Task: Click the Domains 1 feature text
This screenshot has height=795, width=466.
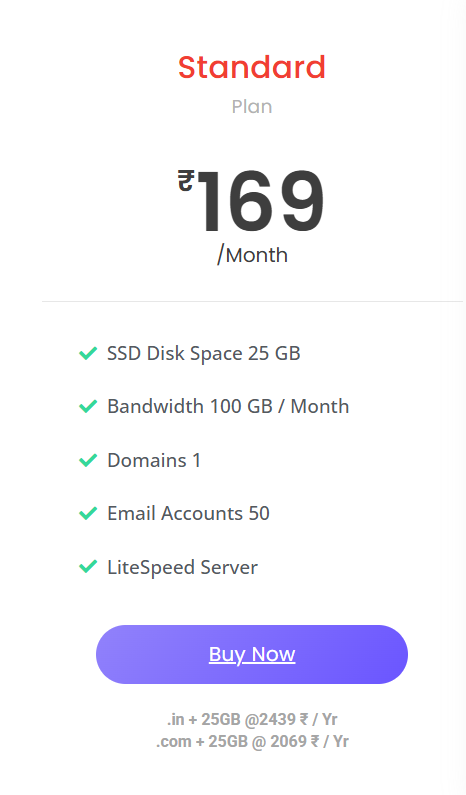Action: pyautogui.click(x=154, y=460)
